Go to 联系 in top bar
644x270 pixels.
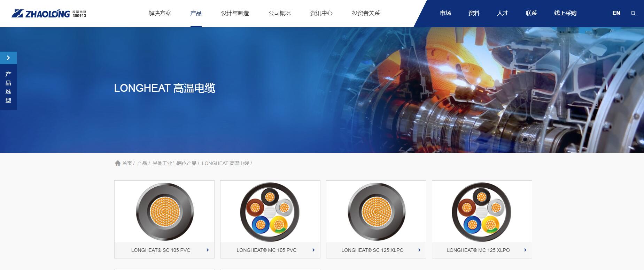[531, 13]
